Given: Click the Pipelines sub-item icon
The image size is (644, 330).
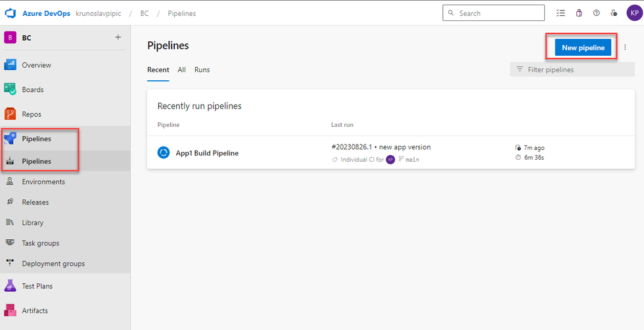Looking at the screenshot, I should [x=11, y=161].
